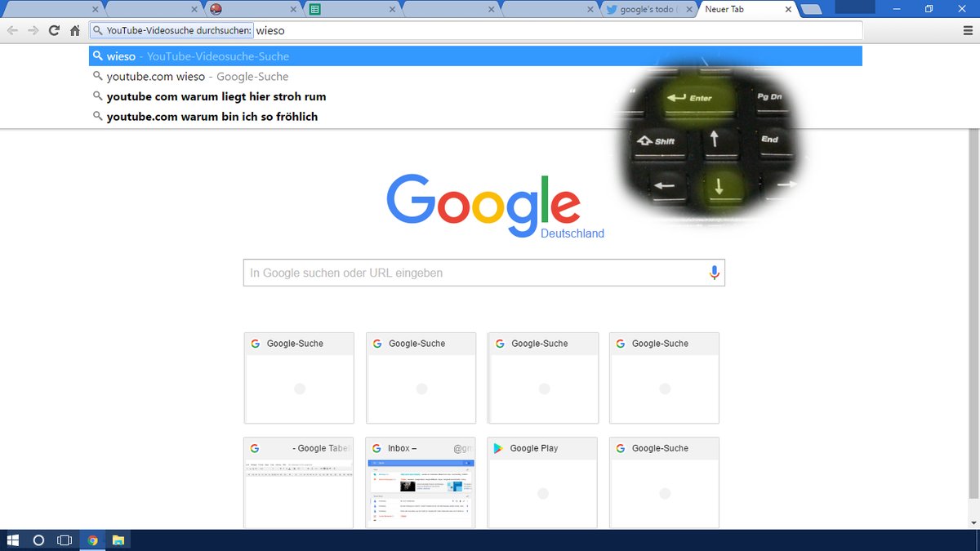Choose 'youtube.com warum bin ich so fröhlich'
Viewport: 980px width, 551px height.
click(x=475, y=116)
